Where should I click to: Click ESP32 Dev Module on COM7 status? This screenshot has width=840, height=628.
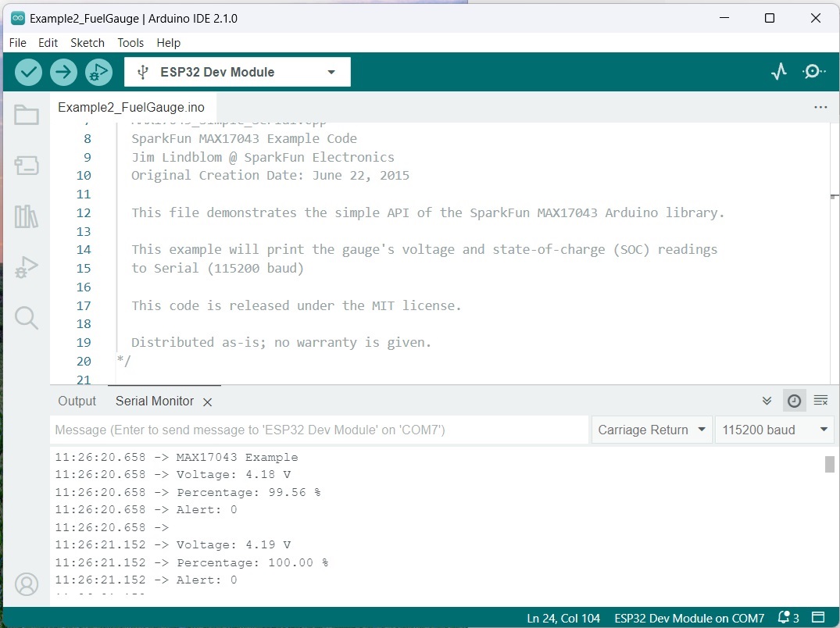689,619
